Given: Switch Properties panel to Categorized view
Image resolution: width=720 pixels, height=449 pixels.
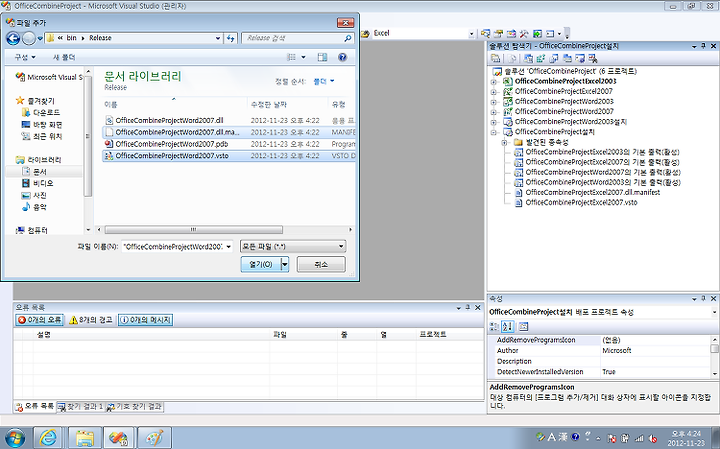Looking at the screenshot, I should coord(494,326).
